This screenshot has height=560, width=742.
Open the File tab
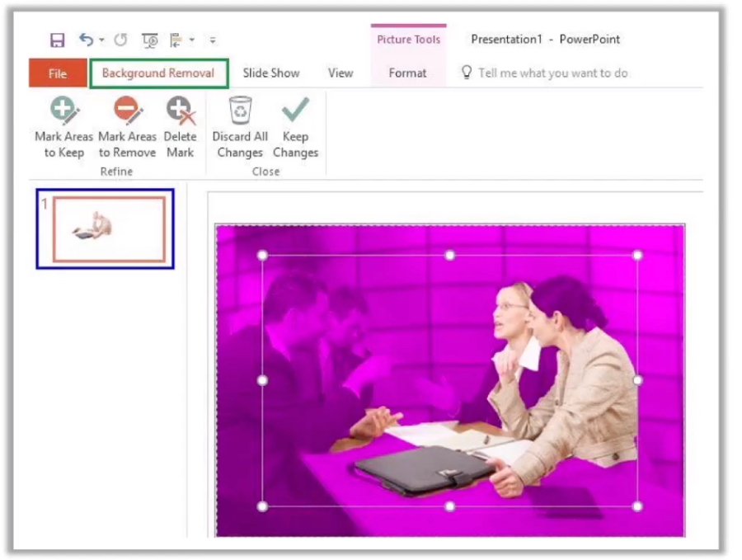(58, 73)
